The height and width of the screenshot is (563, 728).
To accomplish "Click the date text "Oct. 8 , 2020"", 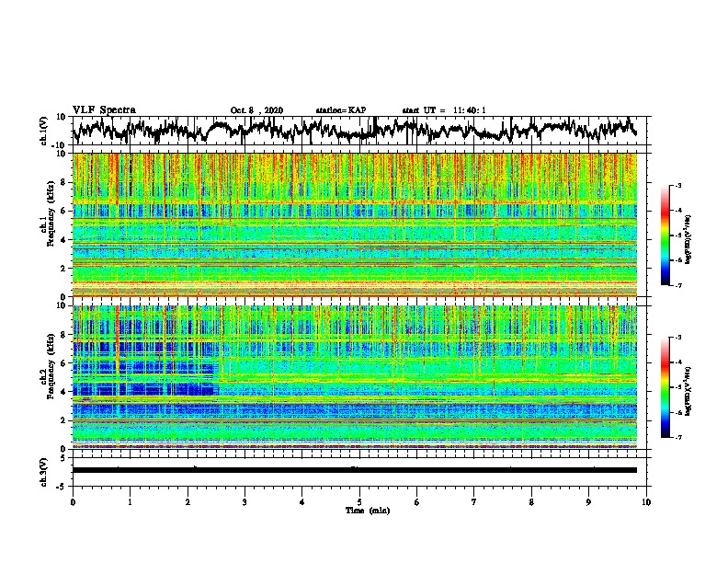I will 256,110.
